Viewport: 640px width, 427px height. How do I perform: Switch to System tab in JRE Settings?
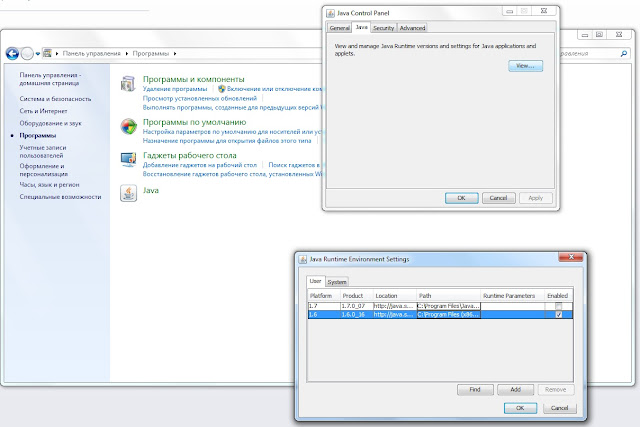click(337, 282)
